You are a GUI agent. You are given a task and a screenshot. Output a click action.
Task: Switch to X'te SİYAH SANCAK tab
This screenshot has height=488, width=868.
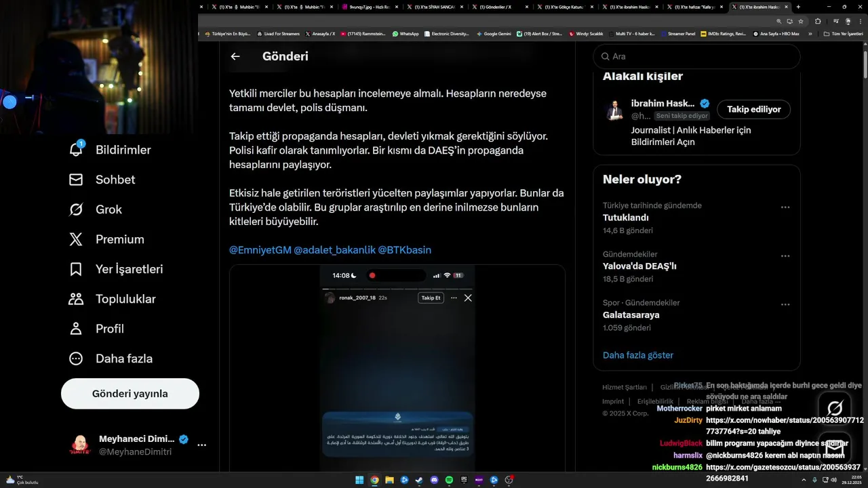tap(435, 7)
